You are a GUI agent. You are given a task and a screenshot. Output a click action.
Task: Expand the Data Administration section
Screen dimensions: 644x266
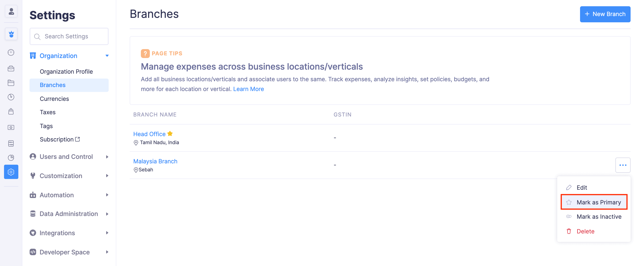click(x=107, y=214)
